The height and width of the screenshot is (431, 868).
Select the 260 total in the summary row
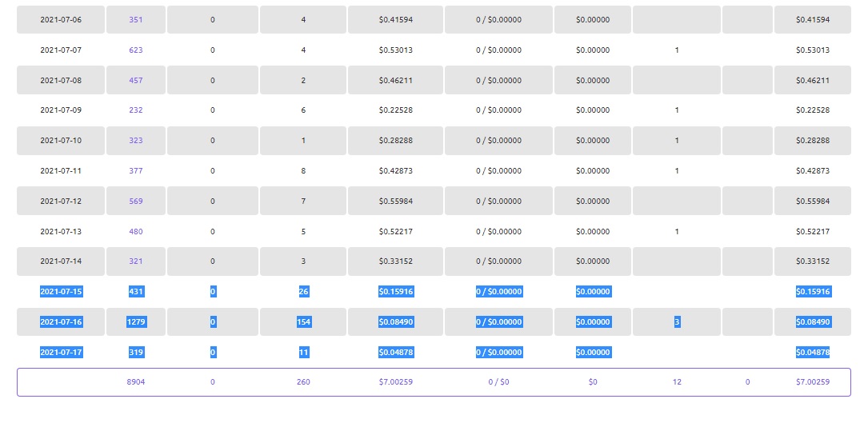click(303, 382)
